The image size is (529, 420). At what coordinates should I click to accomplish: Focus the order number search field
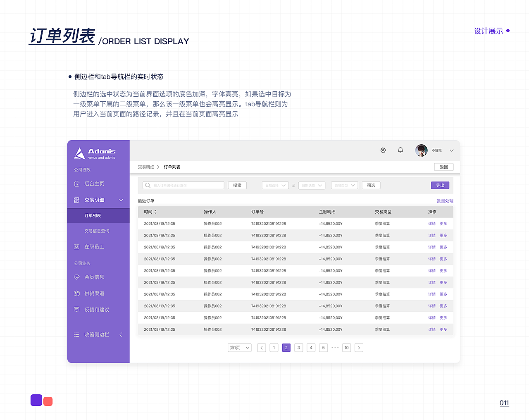(183, 185)
